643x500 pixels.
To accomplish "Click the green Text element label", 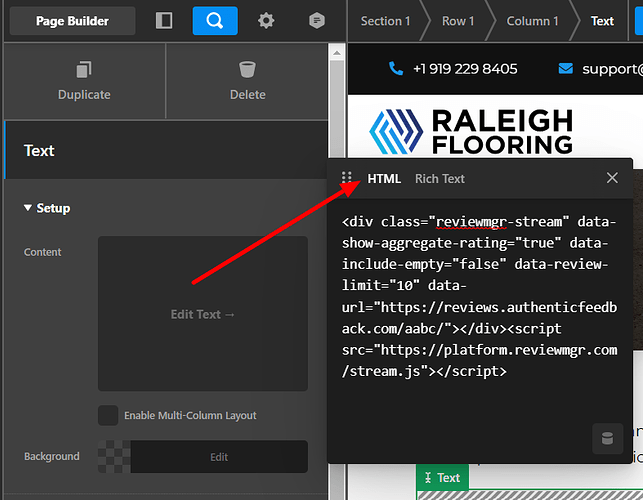I will pos(442,477).
